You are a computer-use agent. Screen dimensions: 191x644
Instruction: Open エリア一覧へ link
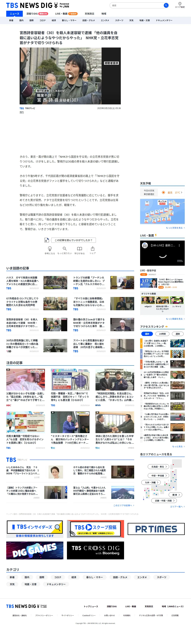click(x=177, y=507)
